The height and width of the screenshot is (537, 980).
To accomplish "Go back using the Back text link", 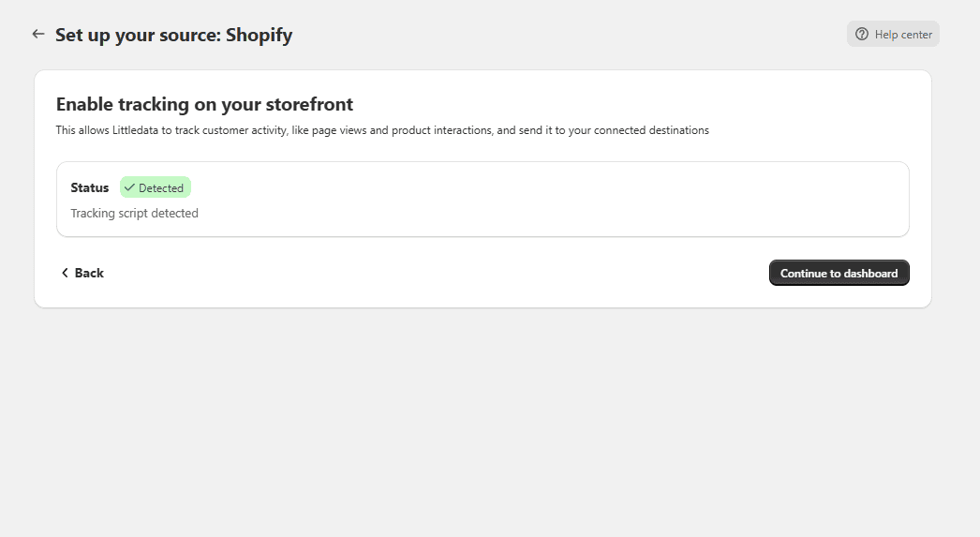I will [x=89, y=273].
